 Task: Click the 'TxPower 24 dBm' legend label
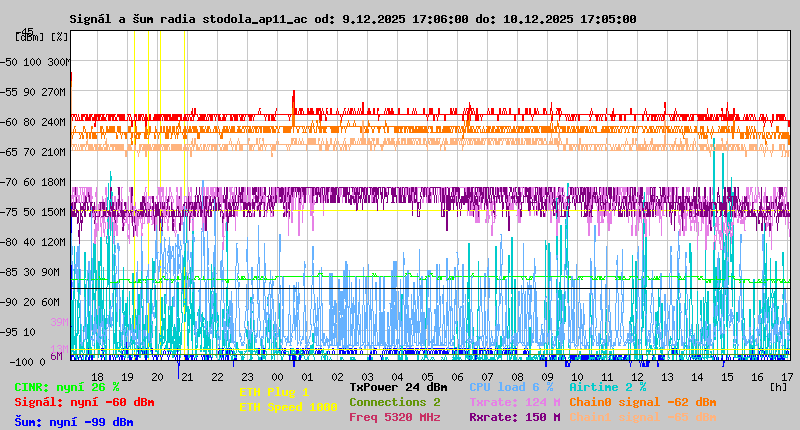tap(399, 387)
